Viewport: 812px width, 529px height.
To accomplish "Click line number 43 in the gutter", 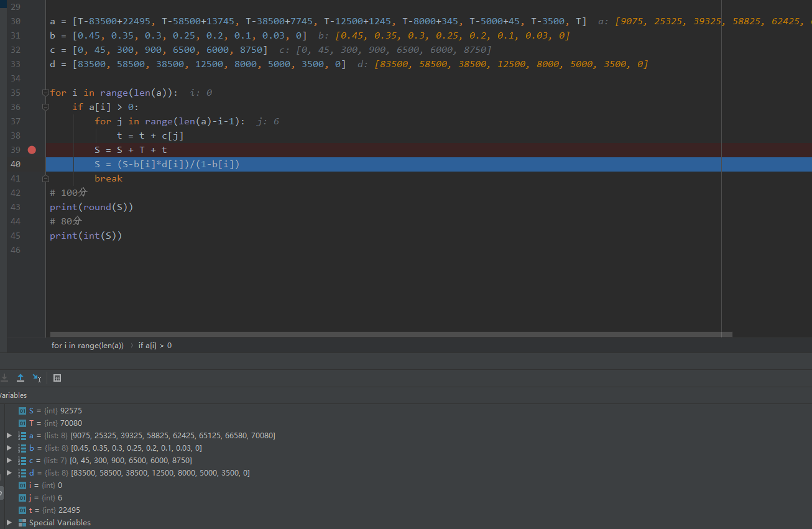I will (16, 207).
